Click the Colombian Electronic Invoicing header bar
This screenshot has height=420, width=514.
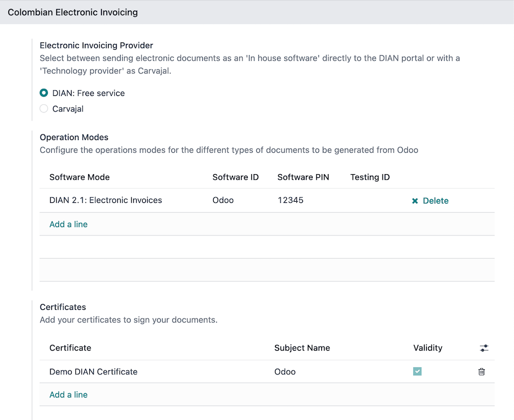72,12
